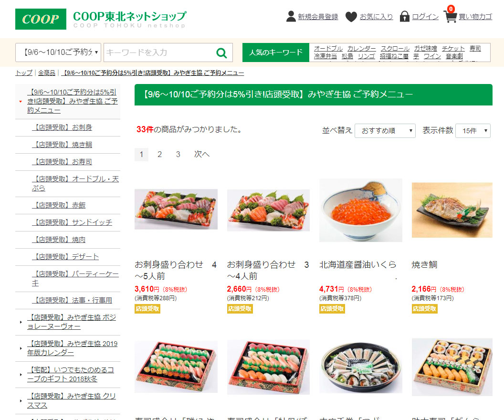Open the 北海道産醤油いくら product image
The image size is (504, 420).
pos(361,210)
